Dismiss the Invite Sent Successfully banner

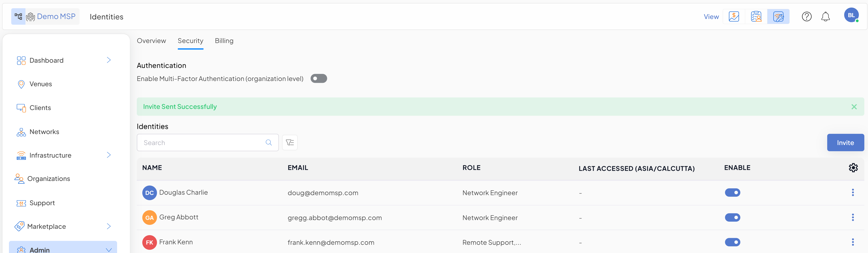[x=854, y=107]
